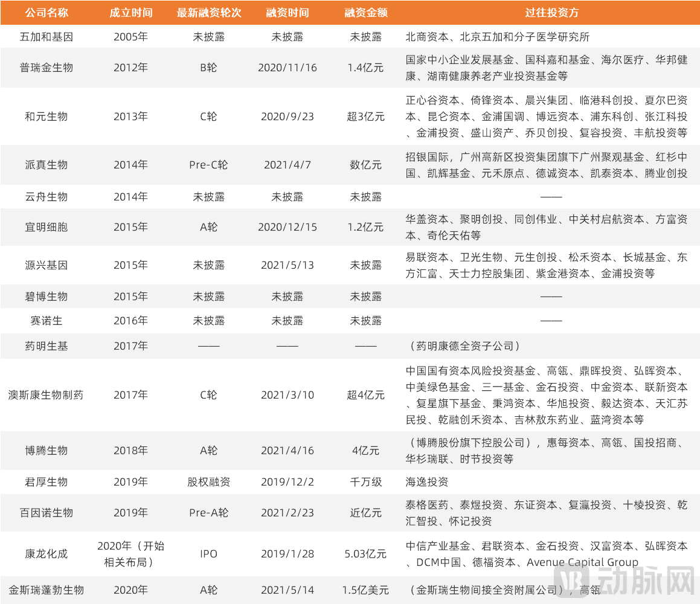
Task: Click the 2021/4/16 financing date
Action: point(287,451)
